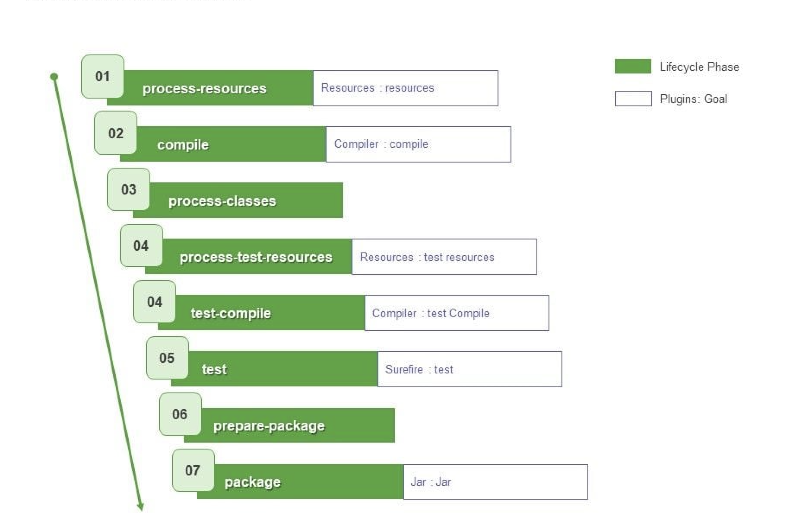
Task: Click the prepare-package phase bar
Action: 289,425
